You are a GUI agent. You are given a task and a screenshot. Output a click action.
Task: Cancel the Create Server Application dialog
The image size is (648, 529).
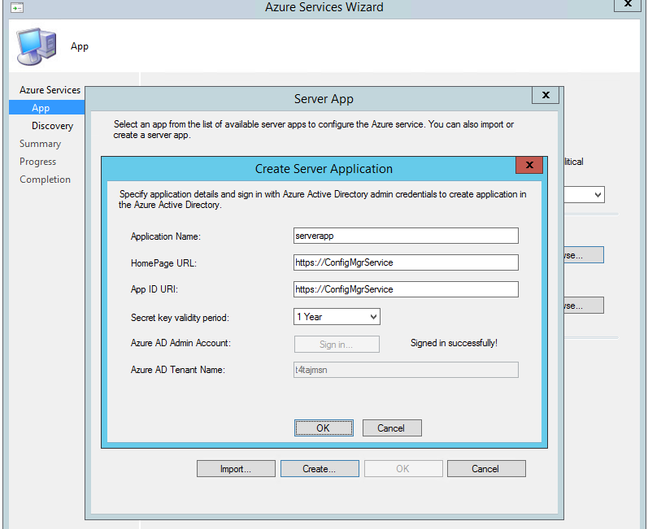point(392,428)
